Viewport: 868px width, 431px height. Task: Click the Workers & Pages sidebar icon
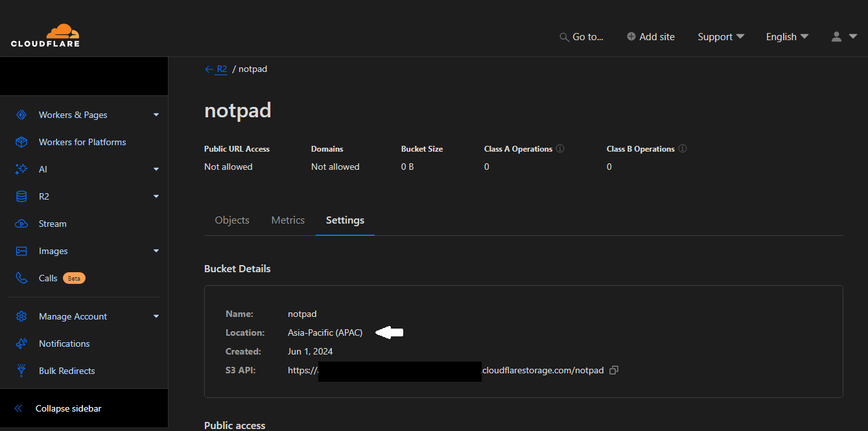[x=21, y=115]
